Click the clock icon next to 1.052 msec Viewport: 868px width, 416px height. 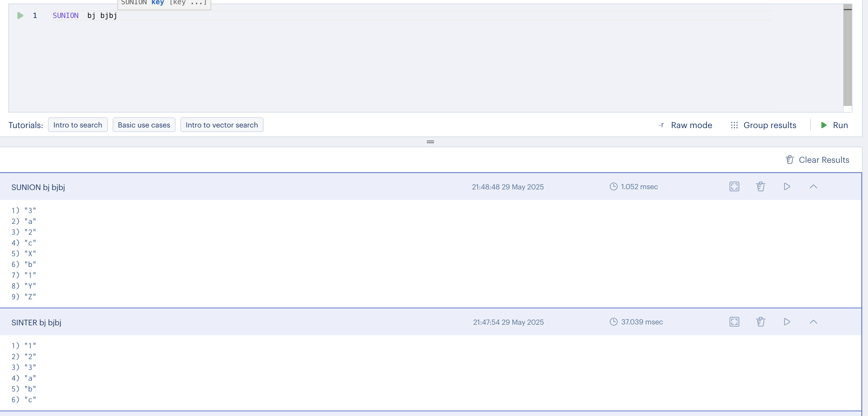[x=614, y=186]
